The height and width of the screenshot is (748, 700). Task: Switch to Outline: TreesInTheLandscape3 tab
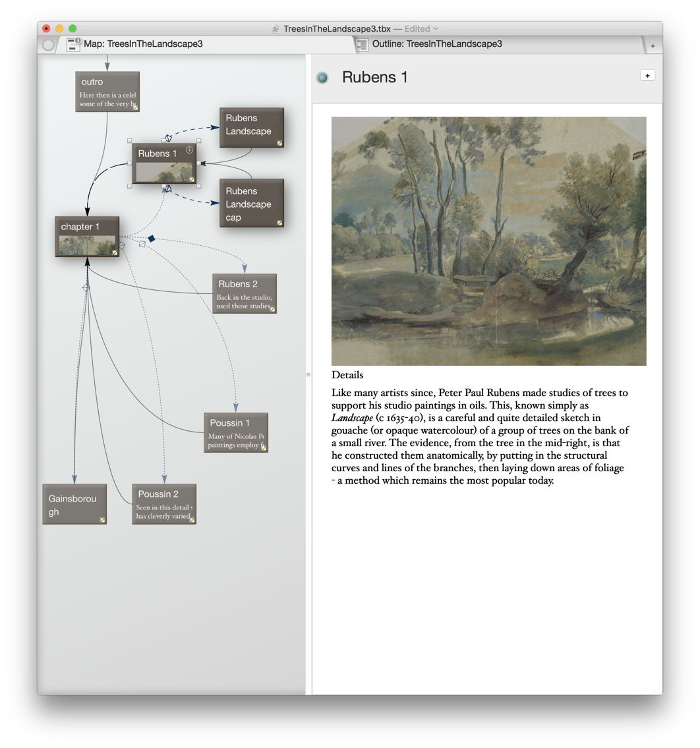(436, 44)
